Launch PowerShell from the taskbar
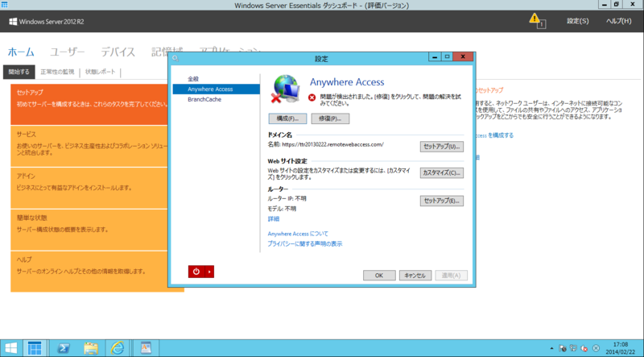 (x=63, y=348)
